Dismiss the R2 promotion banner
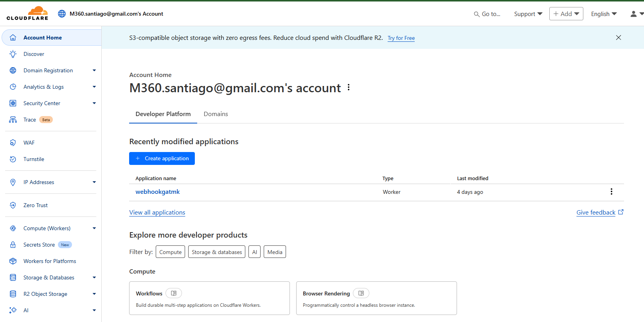644x322 pixels. click(618, 38)
